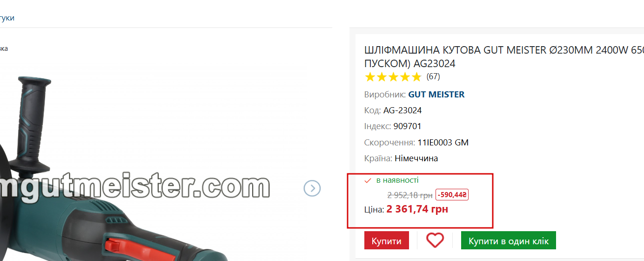This screenshot has height=261, width=644.
Task: Click the index number 909701
Action: 407,126
